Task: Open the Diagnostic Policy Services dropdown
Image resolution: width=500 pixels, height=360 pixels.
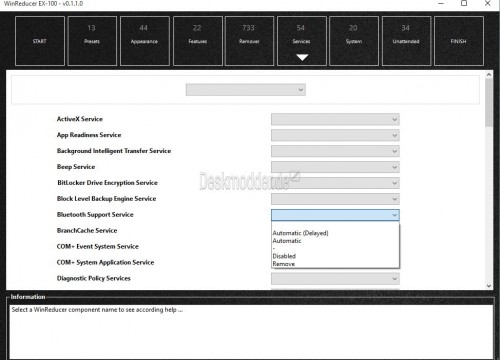Action: tap(335, 279)
